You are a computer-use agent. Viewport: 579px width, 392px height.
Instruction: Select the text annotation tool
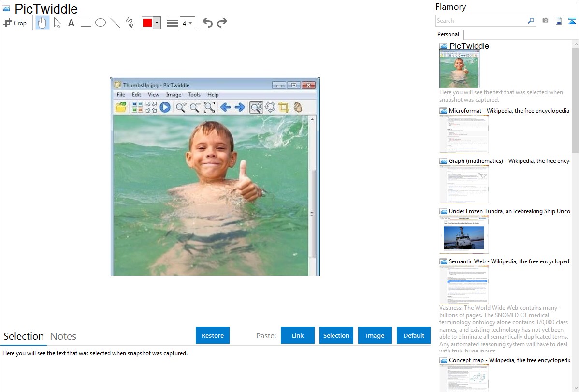pos(71,23)
